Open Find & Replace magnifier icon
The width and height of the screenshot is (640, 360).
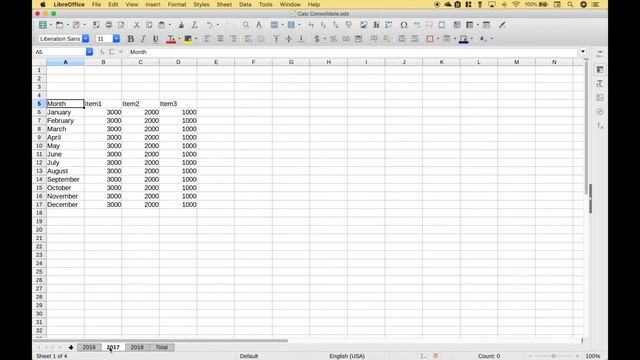tap(246, 25)
